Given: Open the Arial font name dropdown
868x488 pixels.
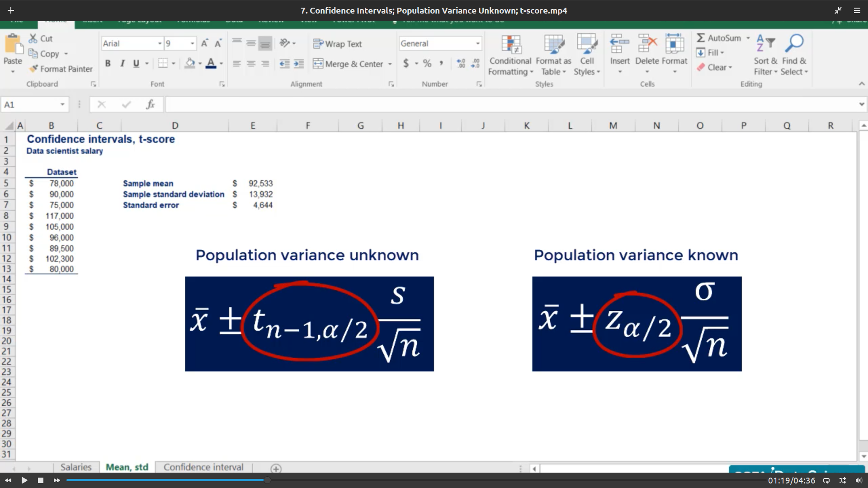Looking at the screenshot, I should (160, 43).
